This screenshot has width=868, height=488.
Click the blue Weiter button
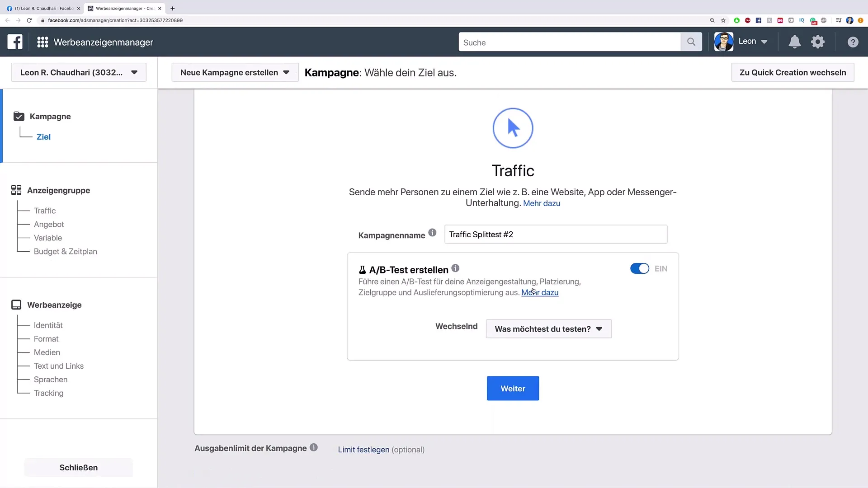513,389
